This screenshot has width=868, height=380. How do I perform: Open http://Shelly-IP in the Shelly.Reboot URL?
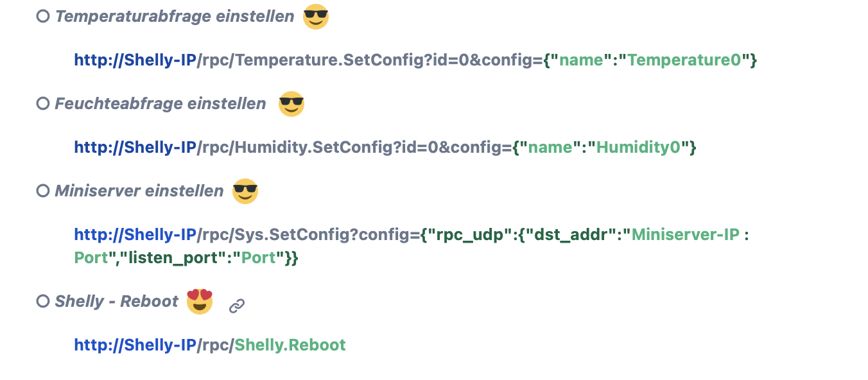click(135, 345)
